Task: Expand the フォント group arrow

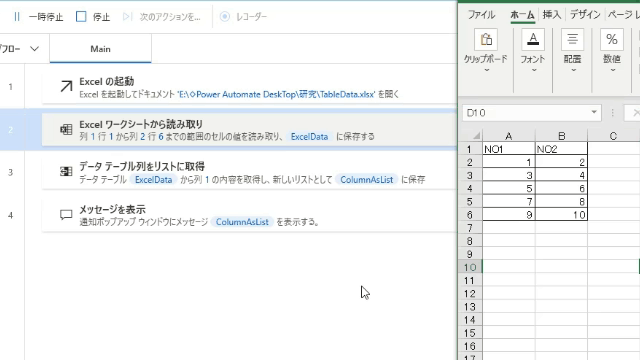Action: [x=533, y=71]
